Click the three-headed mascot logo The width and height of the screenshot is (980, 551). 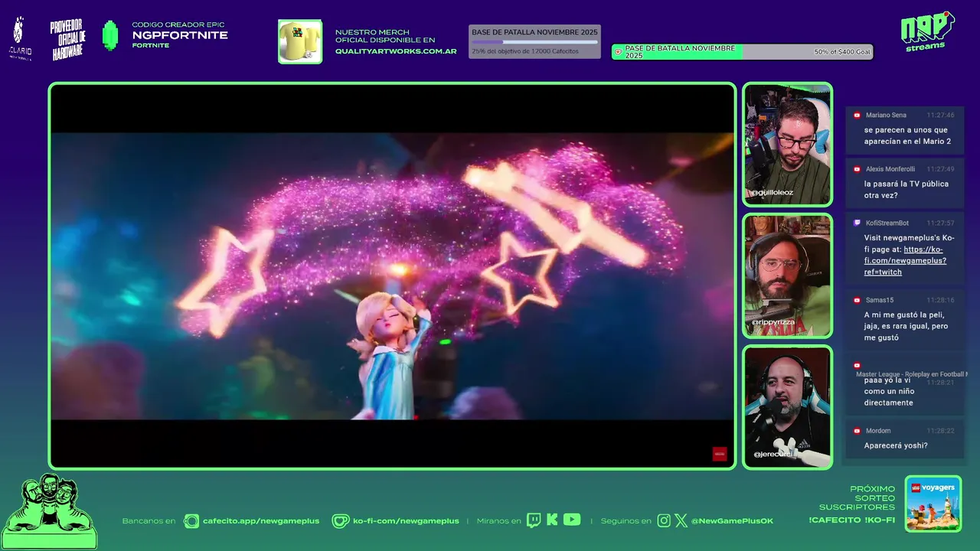coord(49,510)
